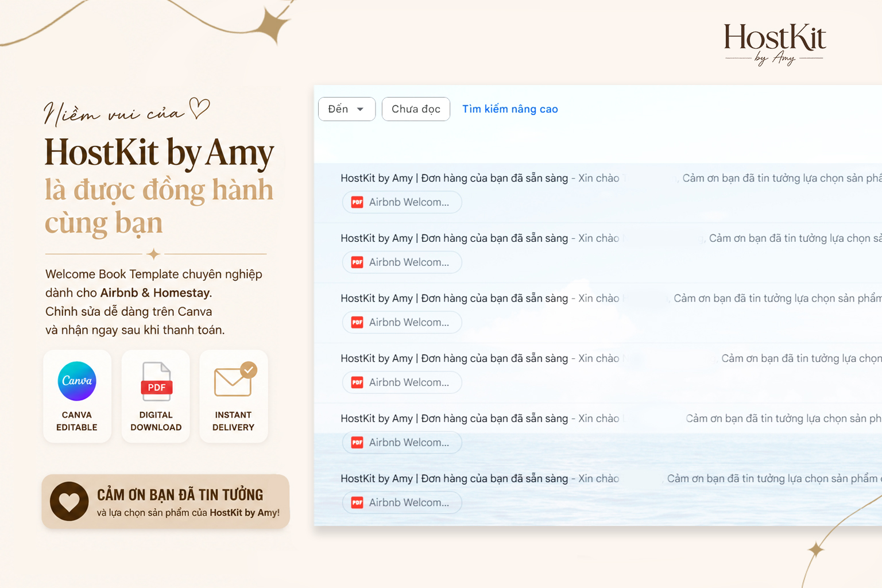The width and height of the screenshot is (882, 588).
Task: Click the "CẢM ƠN BẠN ĐÃ TIN TƯỞNG" banner text
Action: point(180,494)
